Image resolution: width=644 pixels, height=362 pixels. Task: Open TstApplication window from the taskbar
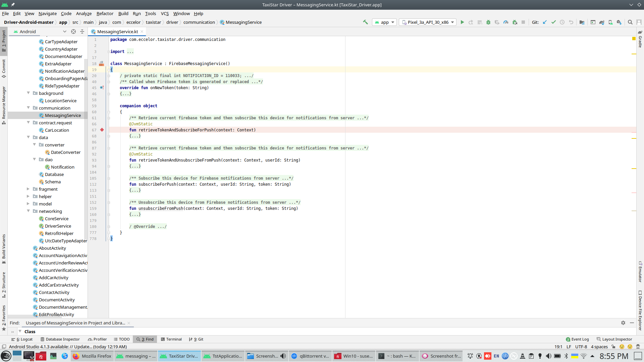click(x=223, y=356)
